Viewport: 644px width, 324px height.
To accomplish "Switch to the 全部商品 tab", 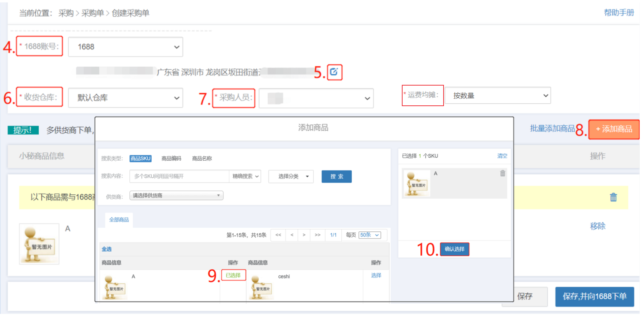I will coord(119,220).
